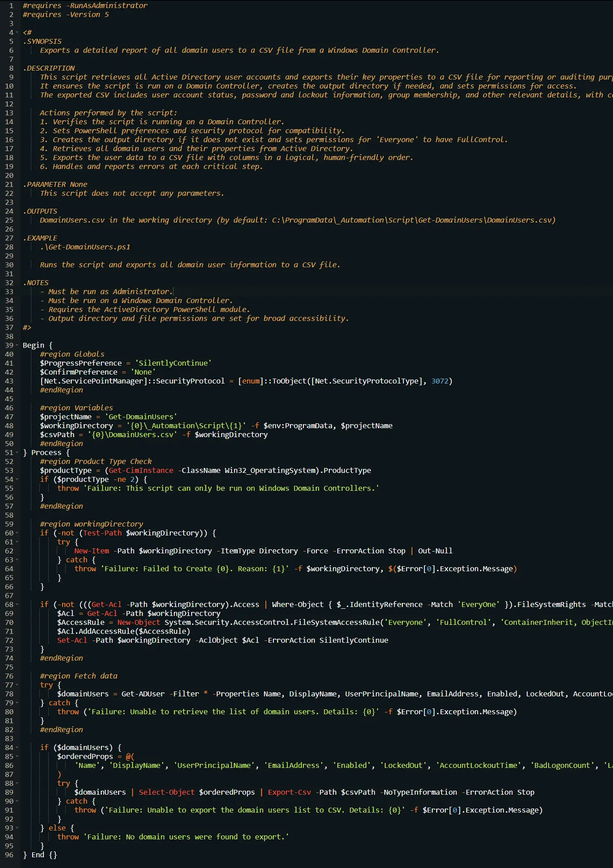Viewport: 613px width, 868px height.
Task: Click line number 75 in the gutter
Action: click(x=9, y=667)
